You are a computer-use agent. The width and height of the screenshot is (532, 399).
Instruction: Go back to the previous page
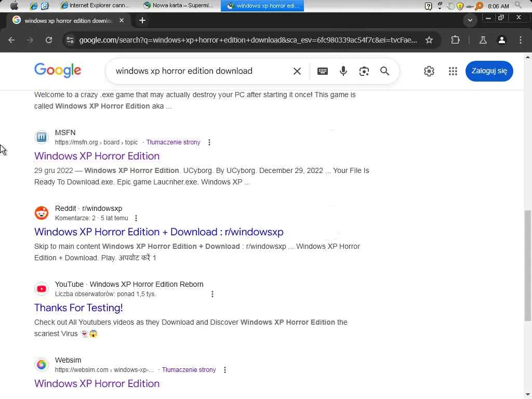click(x=11, y=40)
